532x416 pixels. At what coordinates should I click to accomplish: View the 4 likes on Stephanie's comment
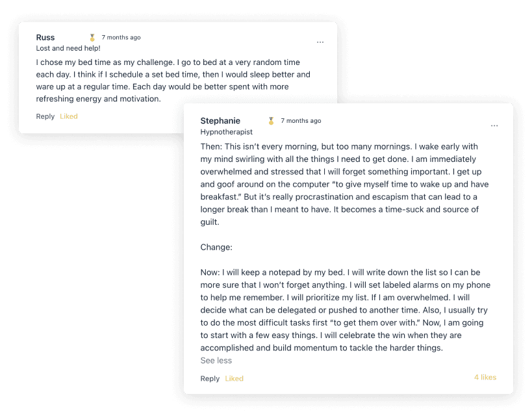(x=485, y=377)
